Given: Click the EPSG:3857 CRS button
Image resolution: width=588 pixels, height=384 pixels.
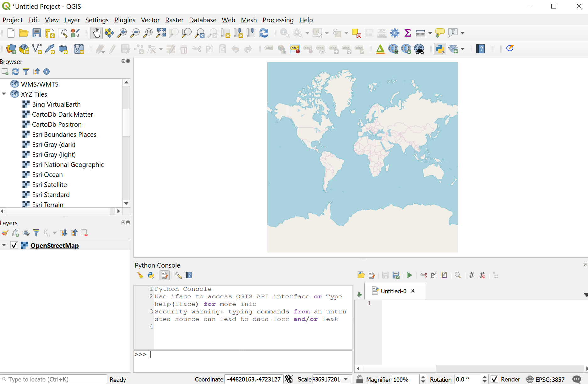Looking at the screenshot, I should [x=545, y=379].
